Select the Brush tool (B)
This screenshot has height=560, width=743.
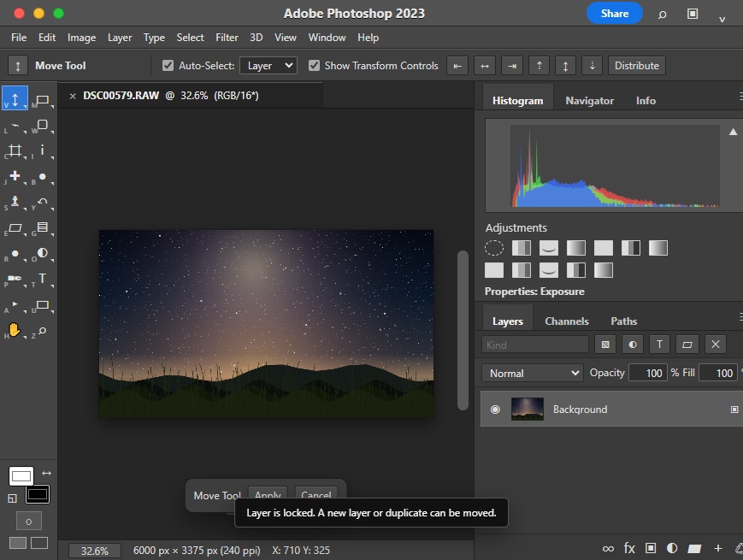pyautogui.click(x=42, y=176)
